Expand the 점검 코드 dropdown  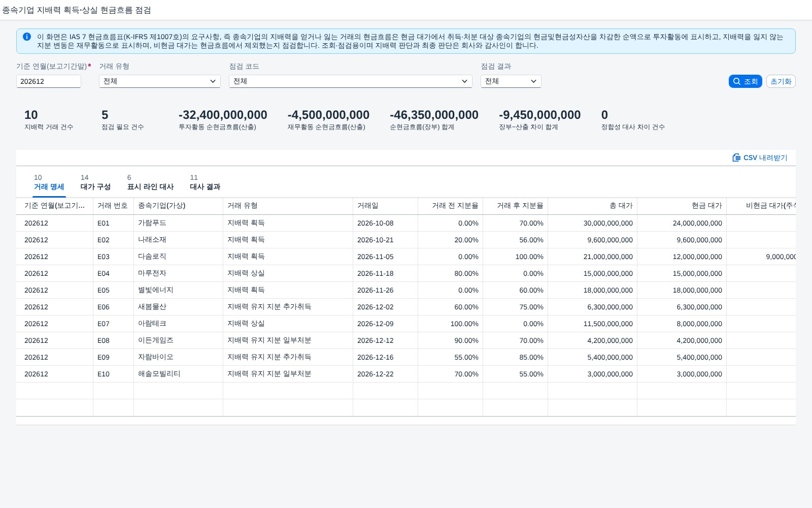(351, 81)
